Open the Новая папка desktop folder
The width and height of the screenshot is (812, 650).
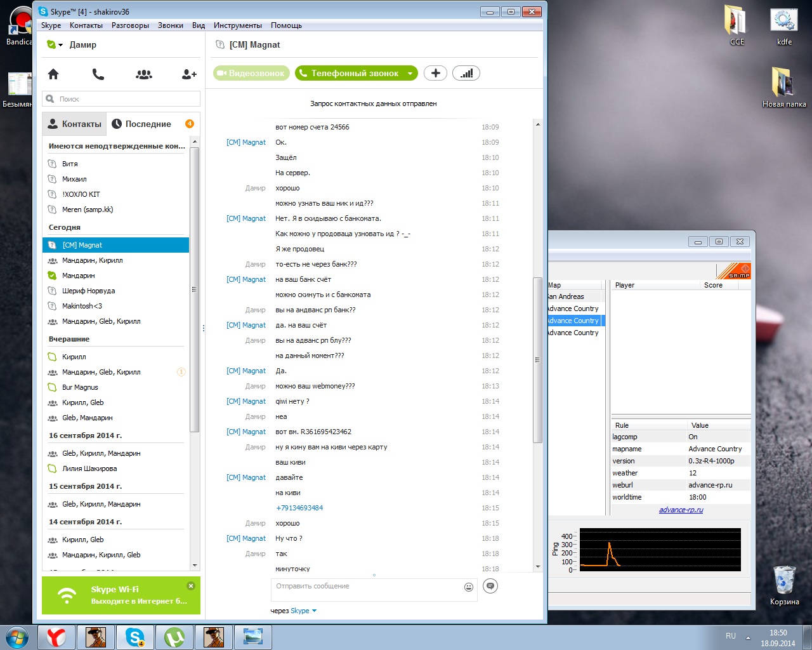[784, 87]
